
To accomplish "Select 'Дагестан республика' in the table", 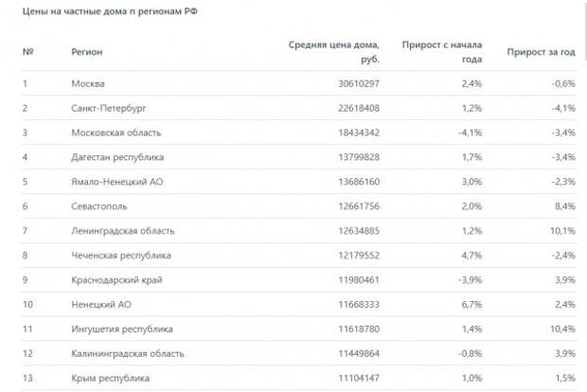I will point(117,157).
